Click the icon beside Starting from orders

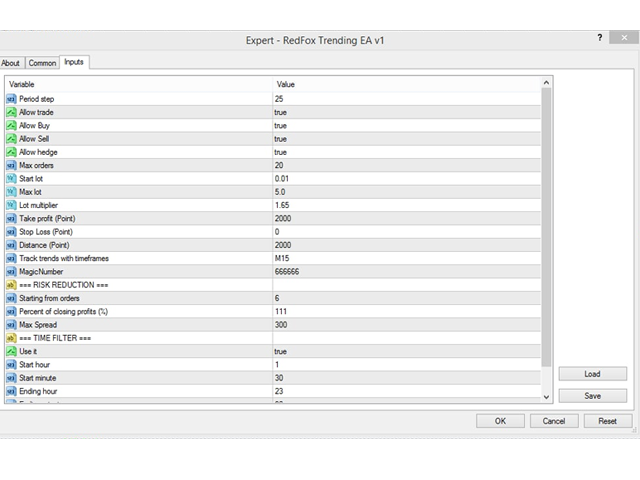click(x=11, y=298)
